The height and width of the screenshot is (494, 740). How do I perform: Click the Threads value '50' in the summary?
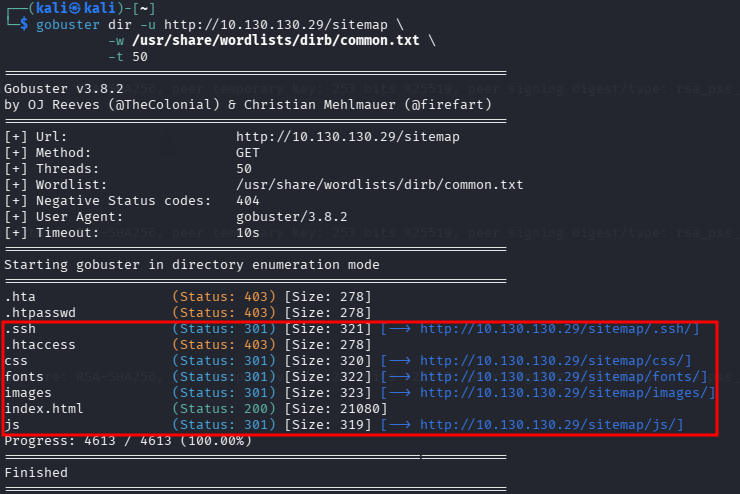click(x=244, y=169)
